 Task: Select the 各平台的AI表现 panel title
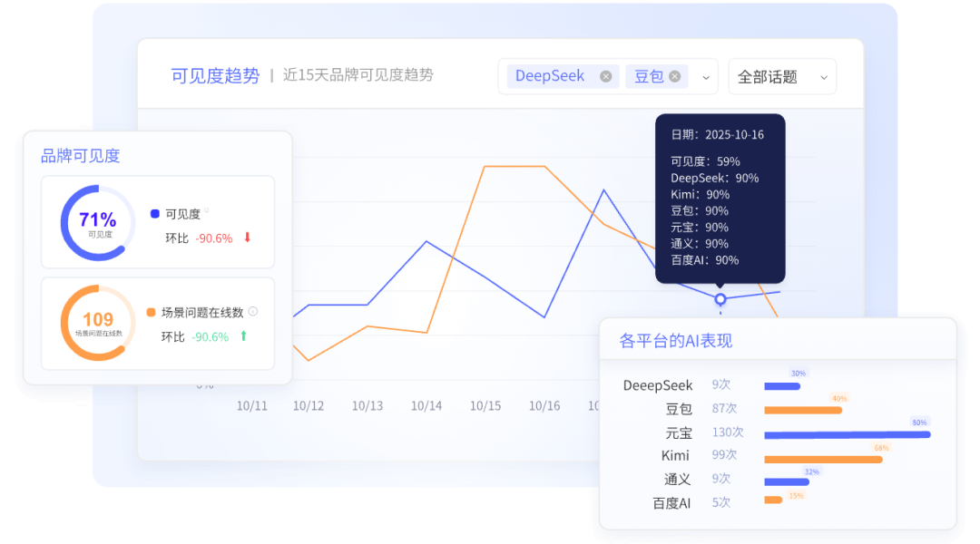click(676, 339)
